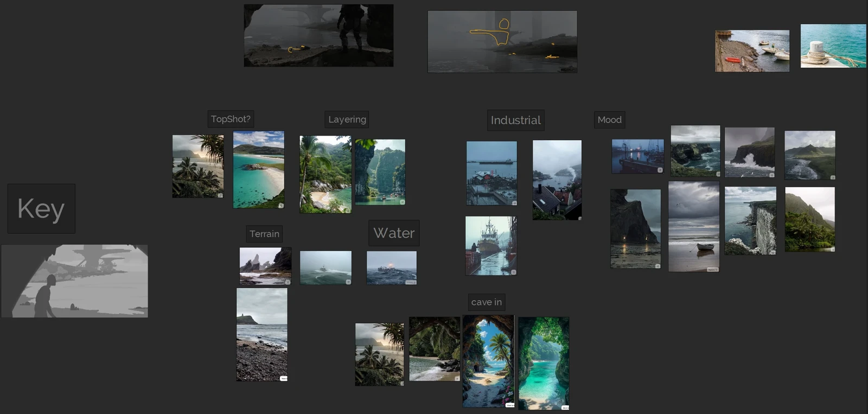Click the cave in label
868x414 pixels.
(487, 302)
